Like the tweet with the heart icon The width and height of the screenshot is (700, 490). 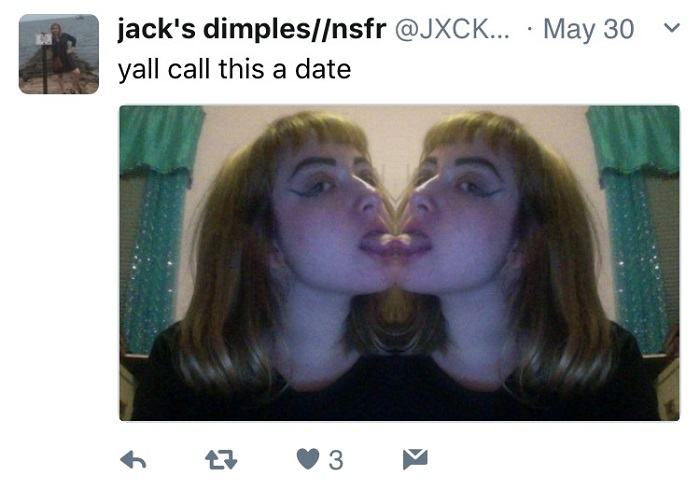[308, 459]
